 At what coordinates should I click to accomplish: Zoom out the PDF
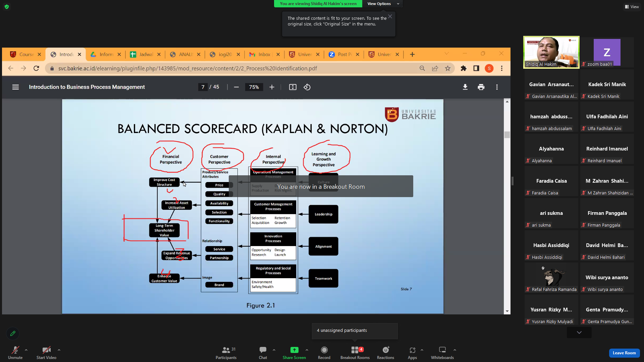[236, 87]
